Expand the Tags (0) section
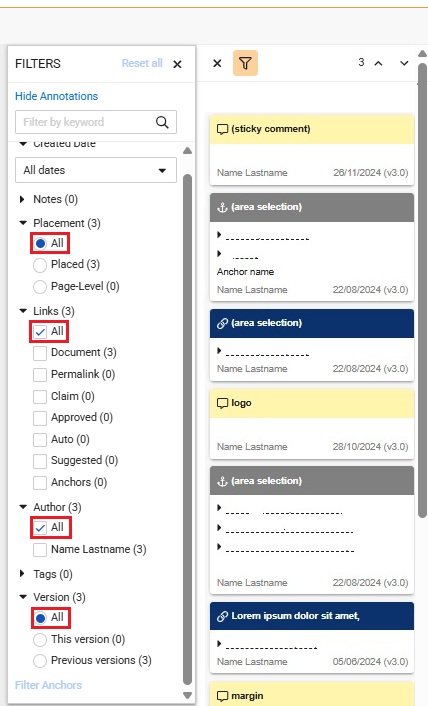The image size is (428, 706). [22, 574]
